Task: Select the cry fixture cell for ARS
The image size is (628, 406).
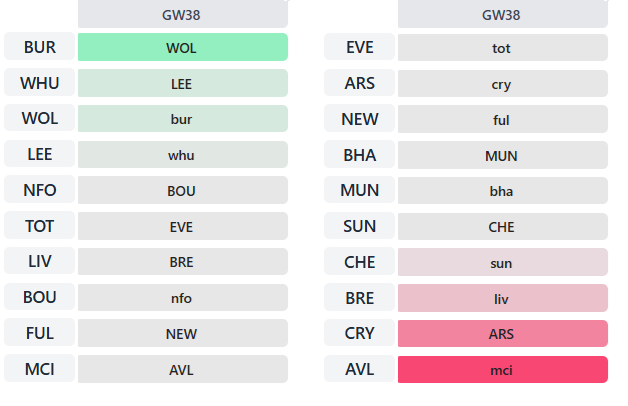Action: (x=502, y=84)
